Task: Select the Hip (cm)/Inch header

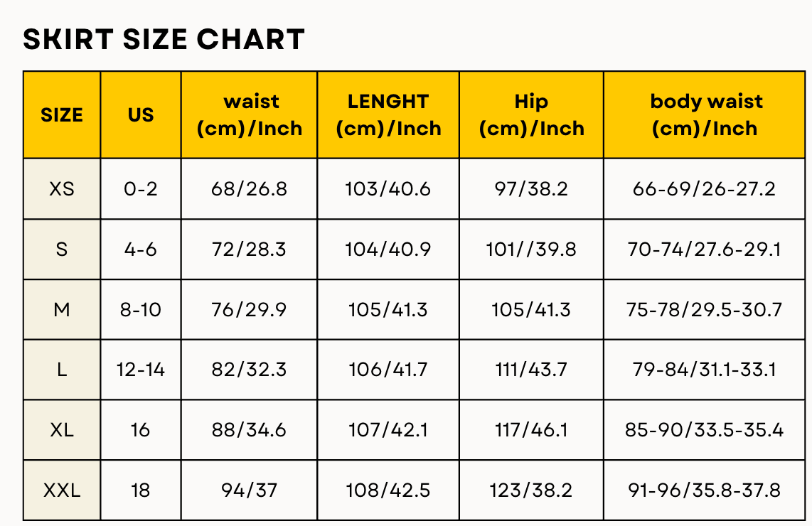Action: (531, 115)
